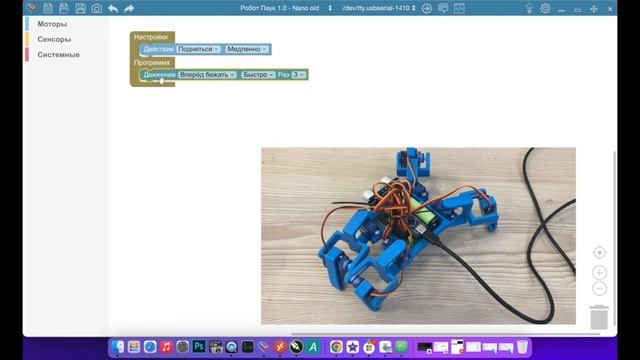The height and width of the screenshot is (360, 640).
Task: Open Google Chrome from the dock
Action: tap(336, 347)
